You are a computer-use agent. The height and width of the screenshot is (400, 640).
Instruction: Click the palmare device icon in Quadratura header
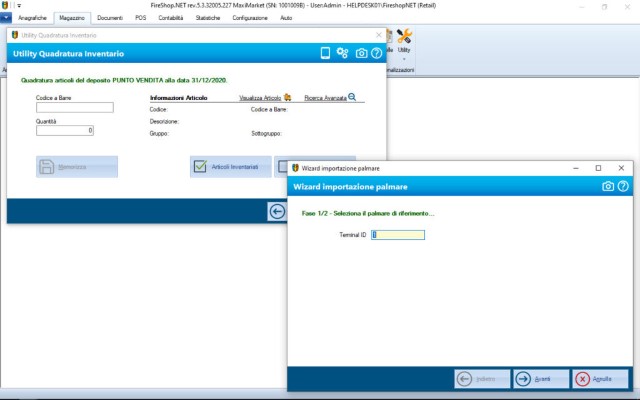click(325, 53)
